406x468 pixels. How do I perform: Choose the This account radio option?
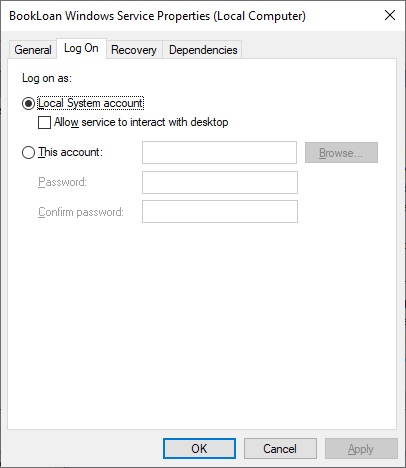point(28,153)
